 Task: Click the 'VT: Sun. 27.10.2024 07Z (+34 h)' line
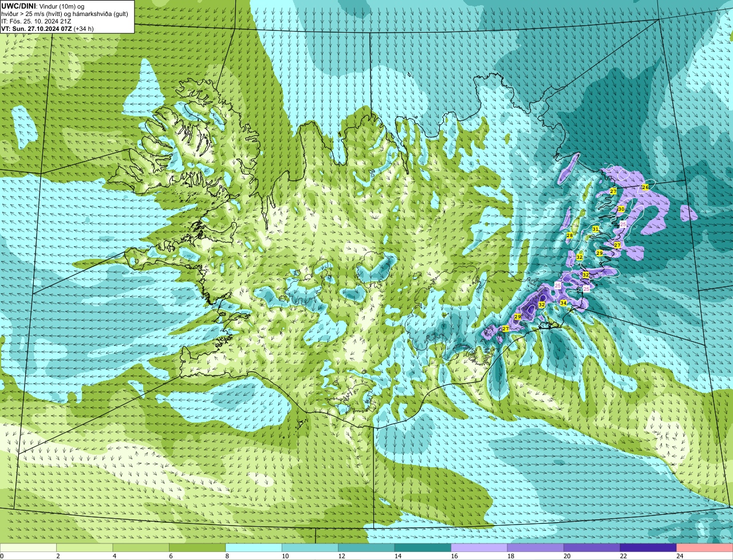coord(48,28)
